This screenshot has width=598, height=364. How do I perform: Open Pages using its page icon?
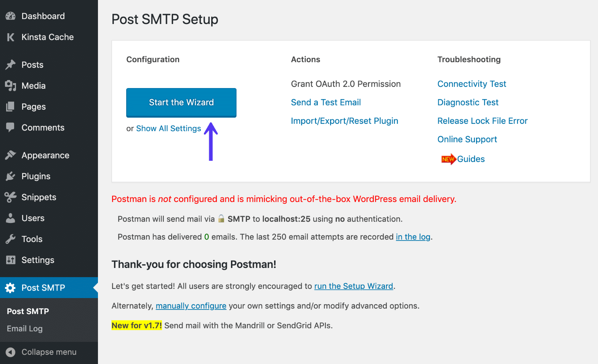point(10,106)
